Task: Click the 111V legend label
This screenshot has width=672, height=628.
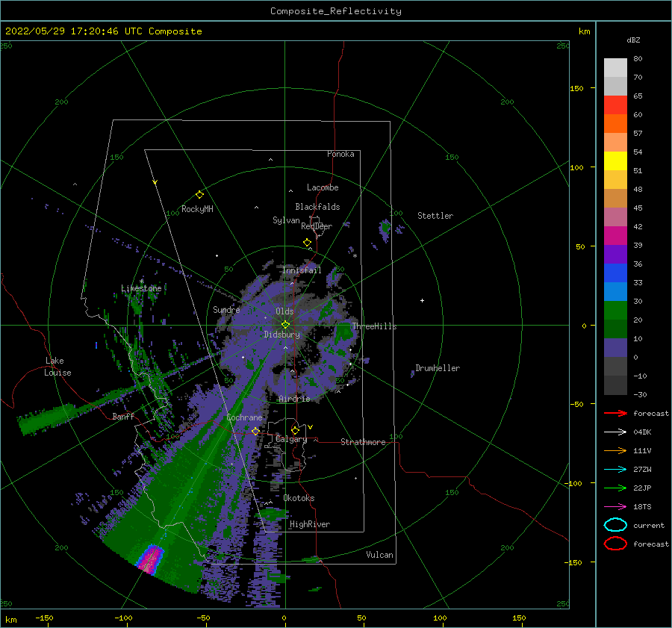Action: pos(642,450)
